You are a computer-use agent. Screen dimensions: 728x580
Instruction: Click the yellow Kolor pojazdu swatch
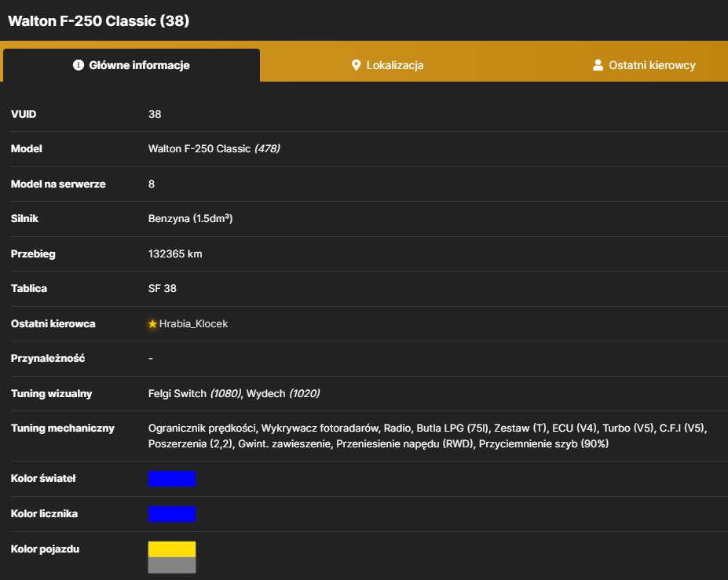[x=172, y=549]
